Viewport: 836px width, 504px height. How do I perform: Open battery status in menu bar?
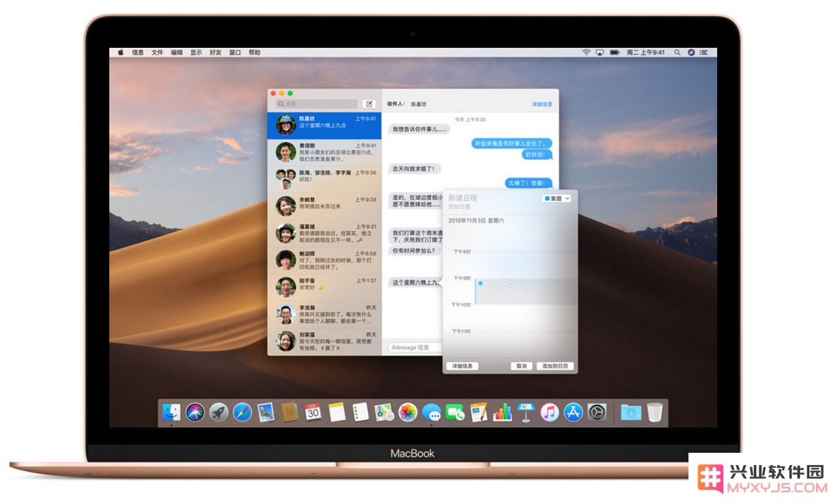pos(615,52)
